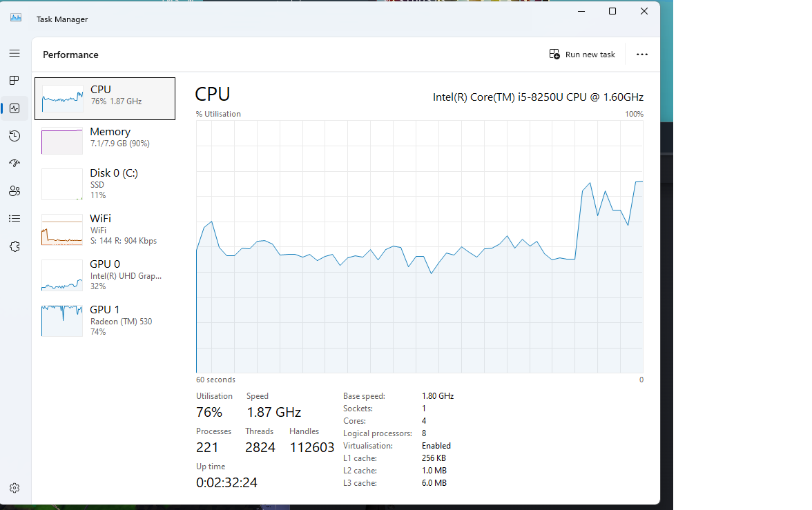This screenshot has width=812, height=510.
Task: Click the CPU utilisation graph
Action: (419, 247)
